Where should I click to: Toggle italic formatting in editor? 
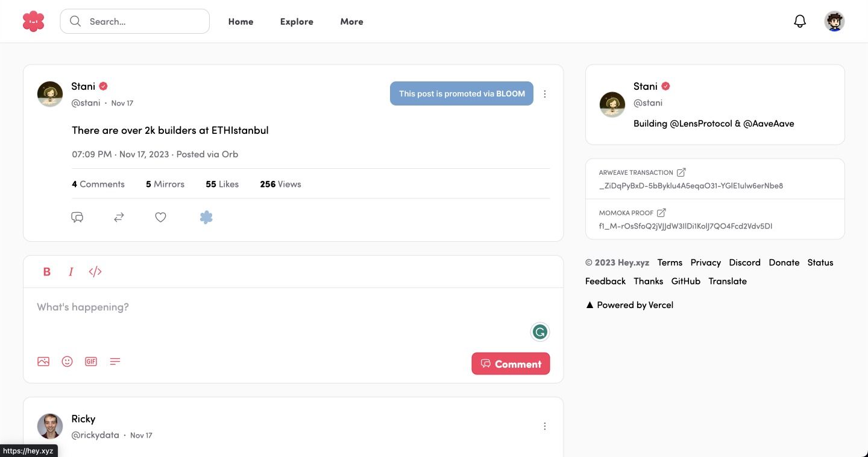click(71, 272)
